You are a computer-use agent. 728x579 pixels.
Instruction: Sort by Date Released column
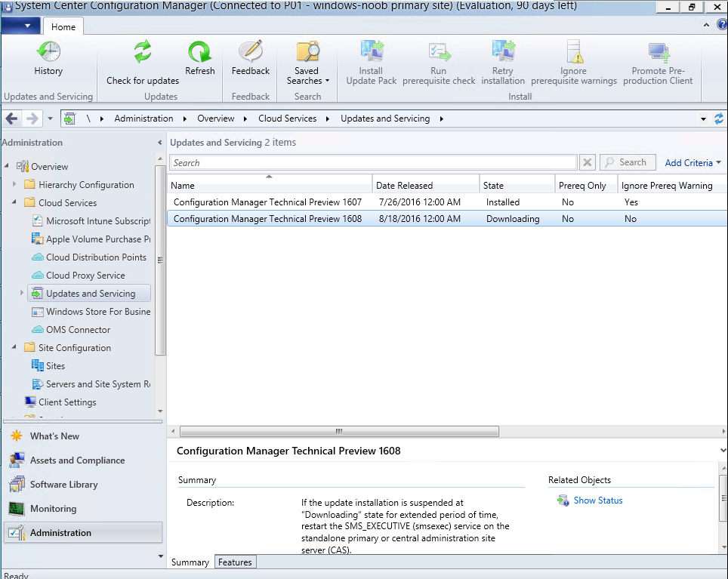pos(426,185)
